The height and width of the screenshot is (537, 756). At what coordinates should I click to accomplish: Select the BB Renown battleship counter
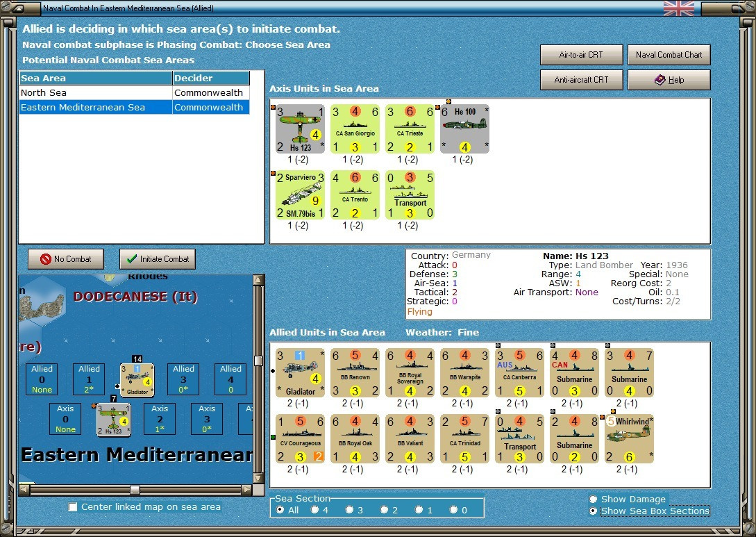[x=355, y=373]
